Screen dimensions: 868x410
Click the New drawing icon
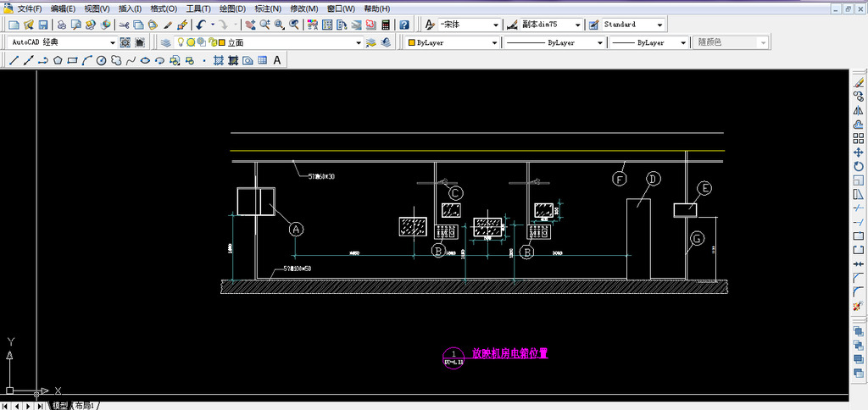(14, 25)
